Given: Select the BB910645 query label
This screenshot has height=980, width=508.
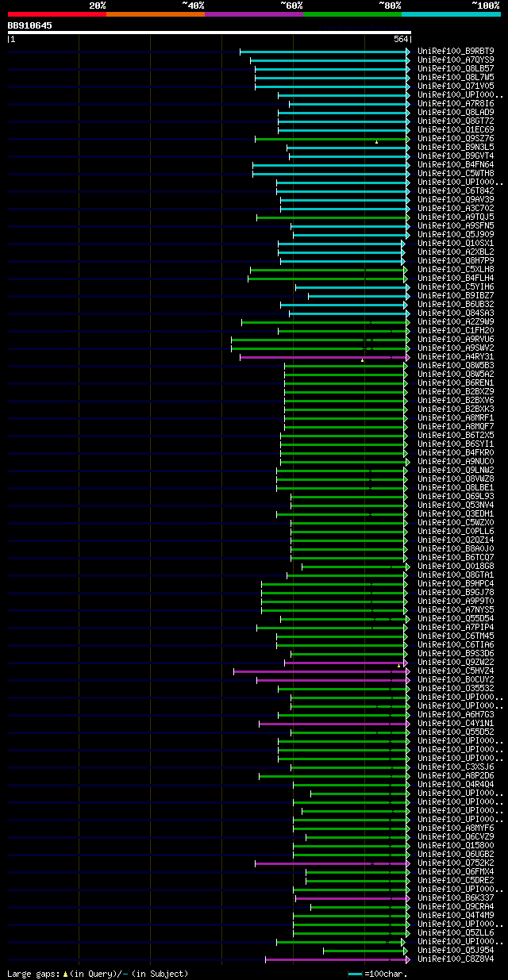Looking at the screenshot, I should coord(30,25).
